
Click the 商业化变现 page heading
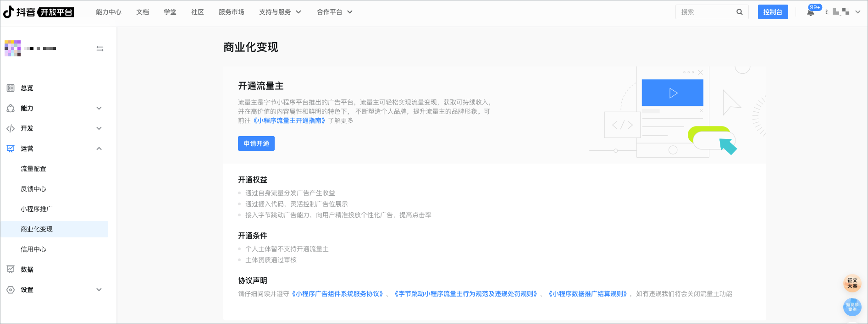(251, 47)
